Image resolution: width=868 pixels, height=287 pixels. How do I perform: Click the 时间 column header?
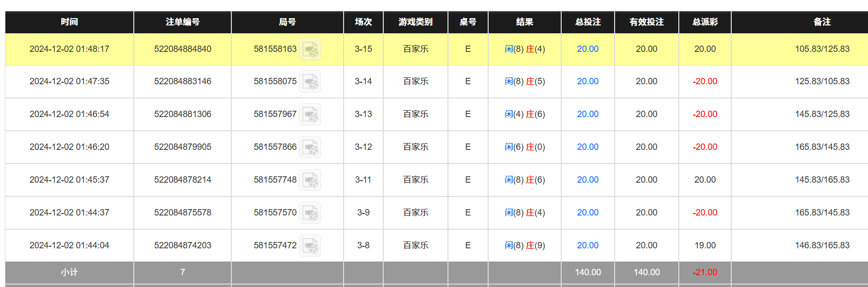pos(69,22)
